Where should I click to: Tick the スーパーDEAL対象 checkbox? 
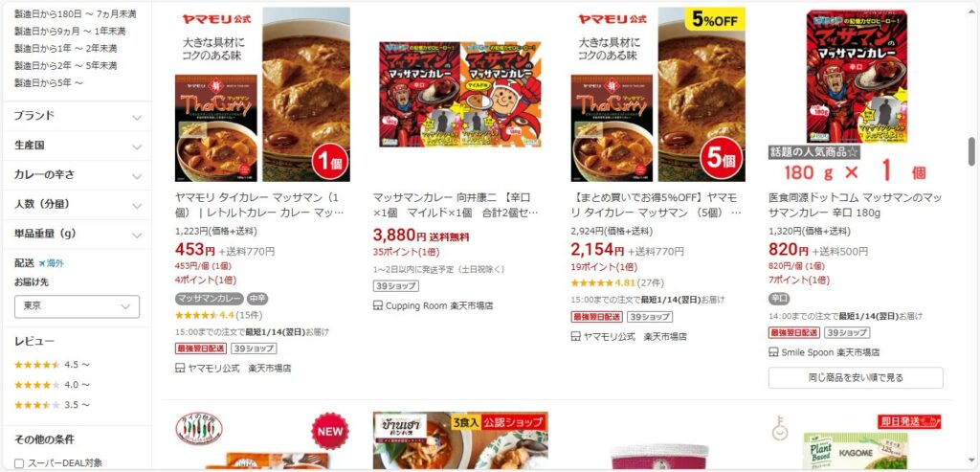tap(19, 463)
